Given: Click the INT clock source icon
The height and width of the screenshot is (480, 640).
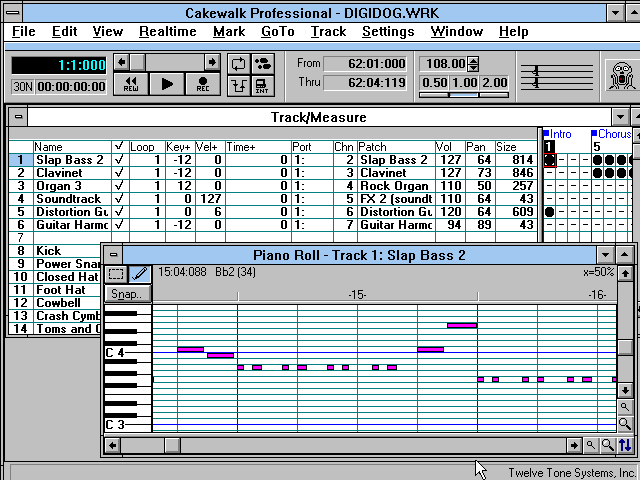Looking at the screenshot, I should point(262,86).
